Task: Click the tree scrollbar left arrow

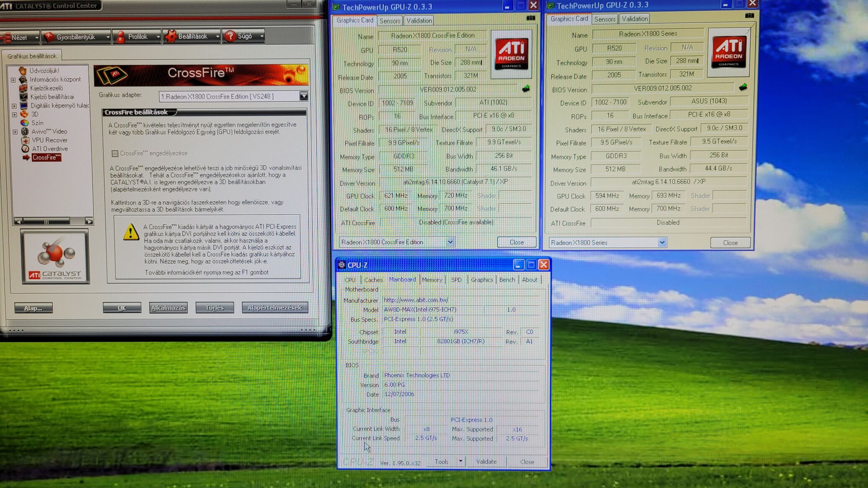Action: (x=18, y=221)
